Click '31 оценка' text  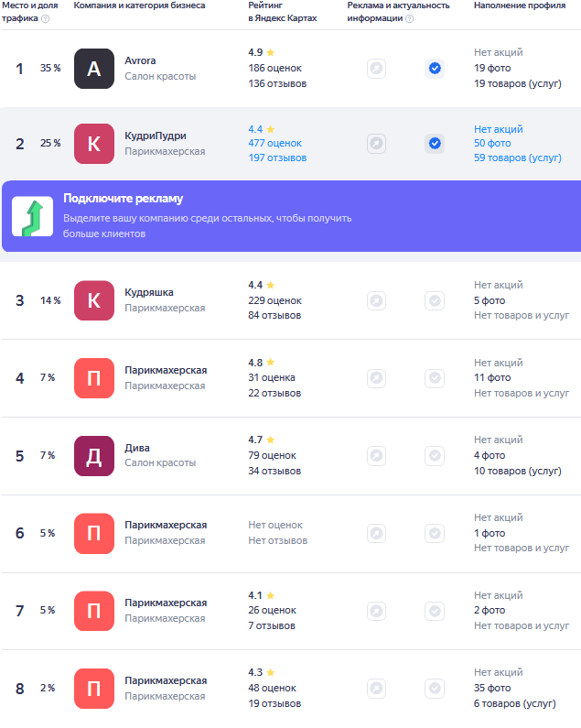pos(272,378)
